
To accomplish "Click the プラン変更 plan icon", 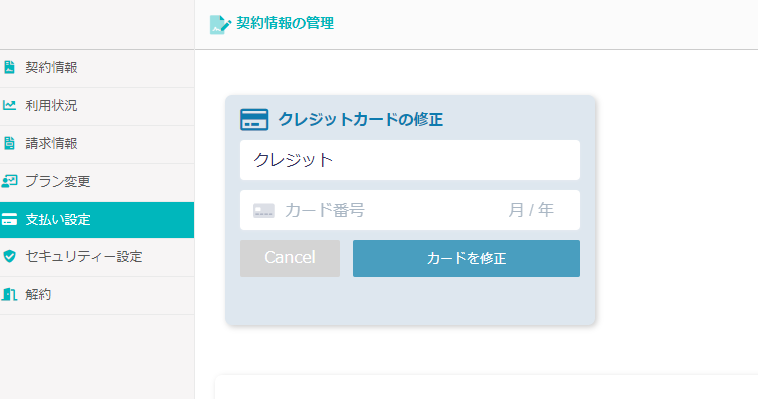I will click(9, 181).
